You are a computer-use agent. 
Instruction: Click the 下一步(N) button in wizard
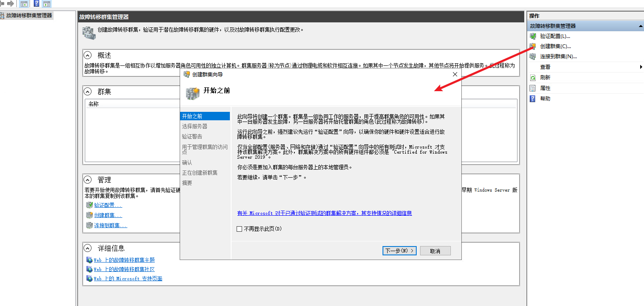click(x=399, y=251)
